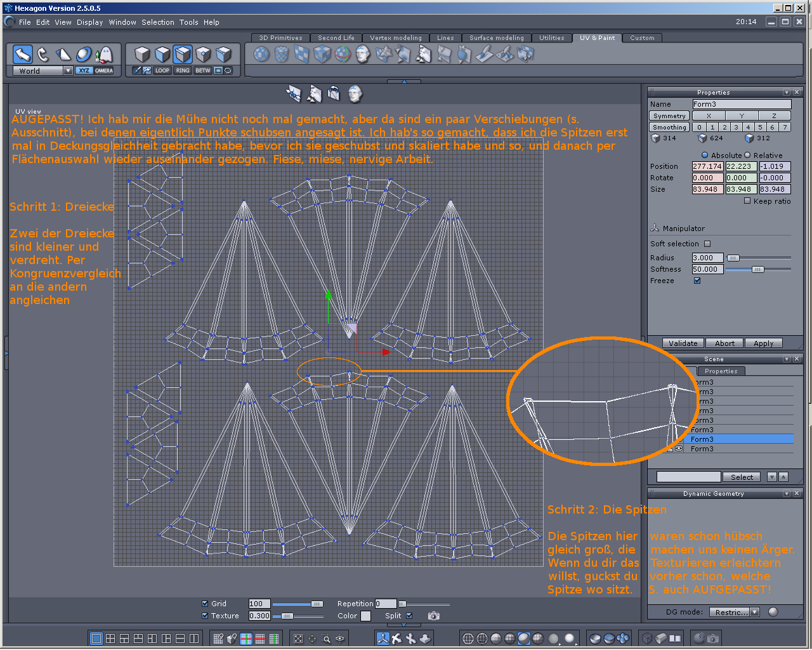Select the arrow selection tool
Viewport: 812px width, 650px height.
[23, 55]
